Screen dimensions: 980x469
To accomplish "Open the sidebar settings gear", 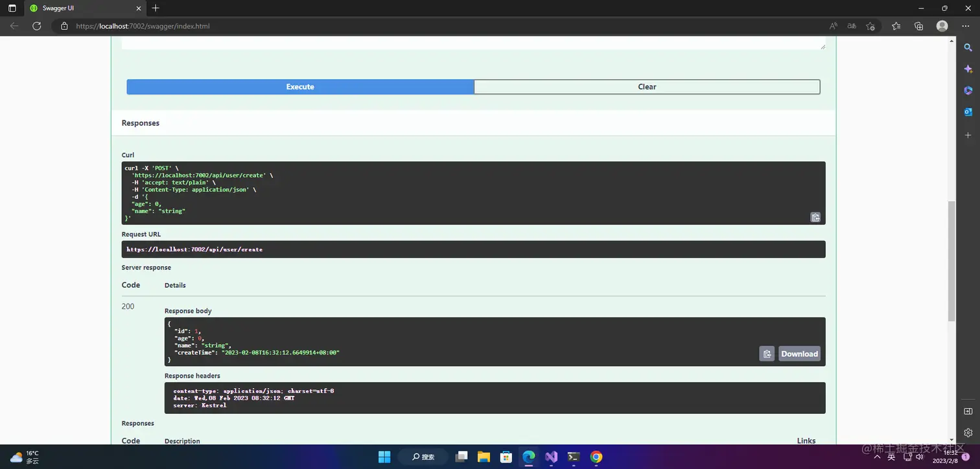I will point(968,433).
